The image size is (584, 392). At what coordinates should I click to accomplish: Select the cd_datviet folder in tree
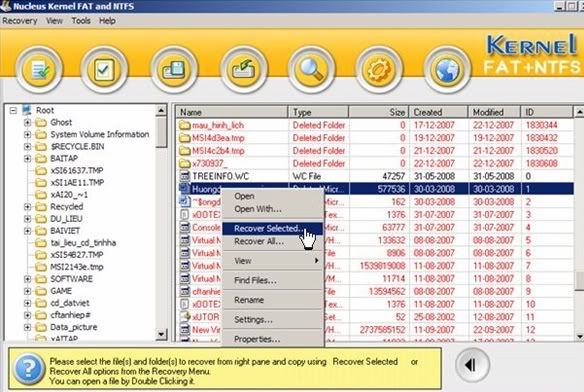pos(70,303)
